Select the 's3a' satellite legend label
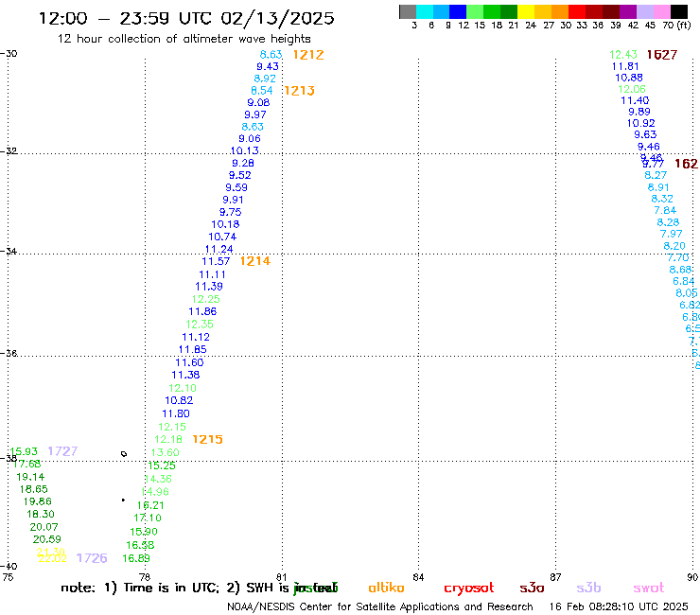Image resolution: width=700 pixels, height=615 pixels. pyautogui.click(x=532, y=588)
